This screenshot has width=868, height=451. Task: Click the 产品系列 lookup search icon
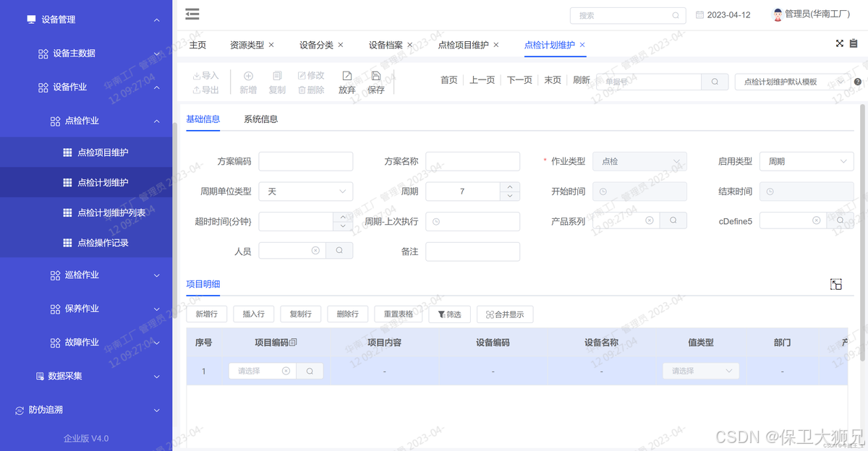(x=673, y=220)
